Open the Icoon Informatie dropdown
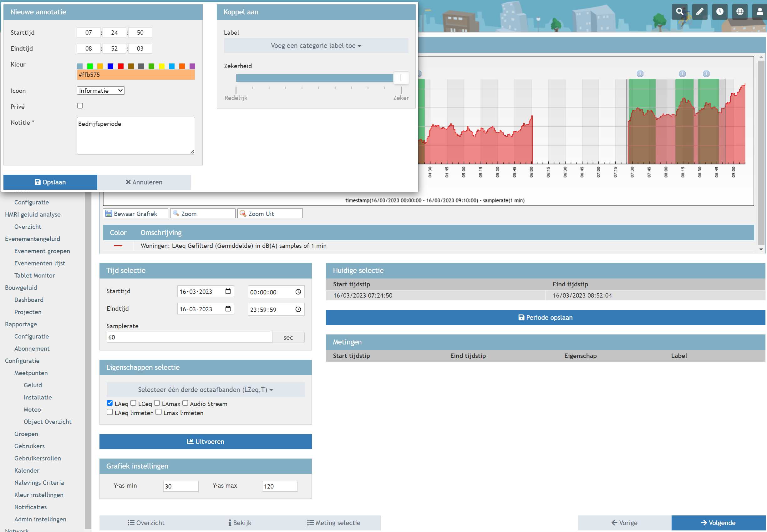Image resolution: width=767 pixels, height=532 pixels. coord(101,91)
